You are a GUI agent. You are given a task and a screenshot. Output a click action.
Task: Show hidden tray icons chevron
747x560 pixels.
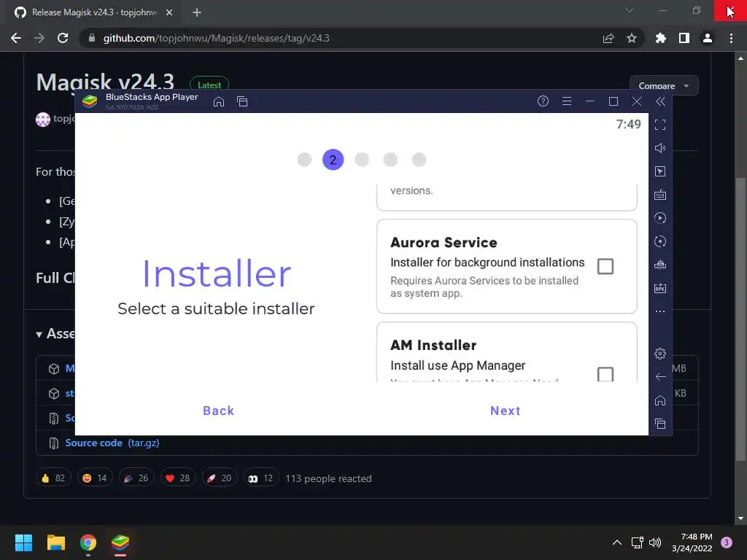[x=617, y=542]
